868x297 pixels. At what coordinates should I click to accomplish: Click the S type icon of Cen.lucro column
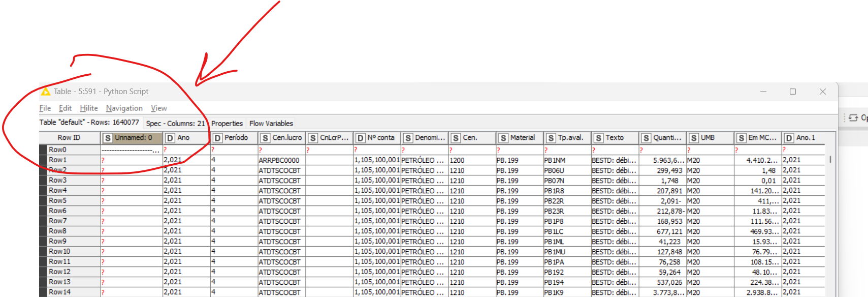click(x=265, y=138)
